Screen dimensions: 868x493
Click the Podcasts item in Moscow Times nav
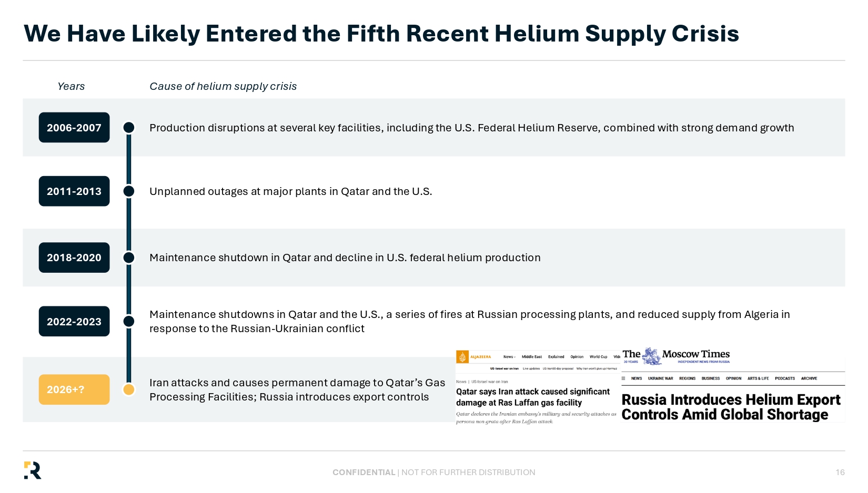[x=785, y=378]
